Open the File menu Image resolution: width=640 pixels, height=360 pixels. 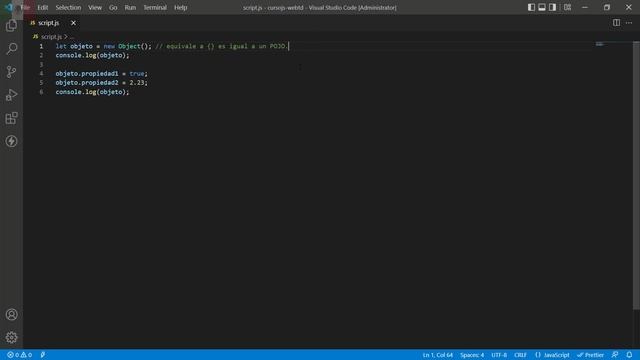pyautogui.click(x=25, y=7)
